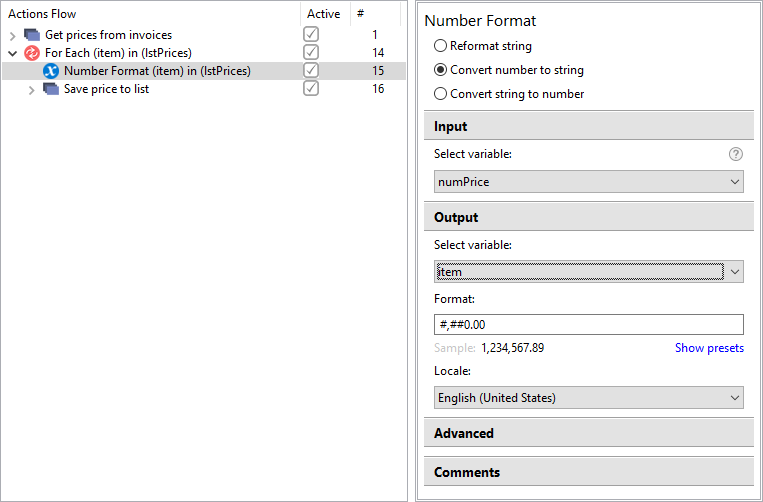Screen dimensions: 763x502
Task: Click step number 1 in # column
Action: tap(375, 35)
